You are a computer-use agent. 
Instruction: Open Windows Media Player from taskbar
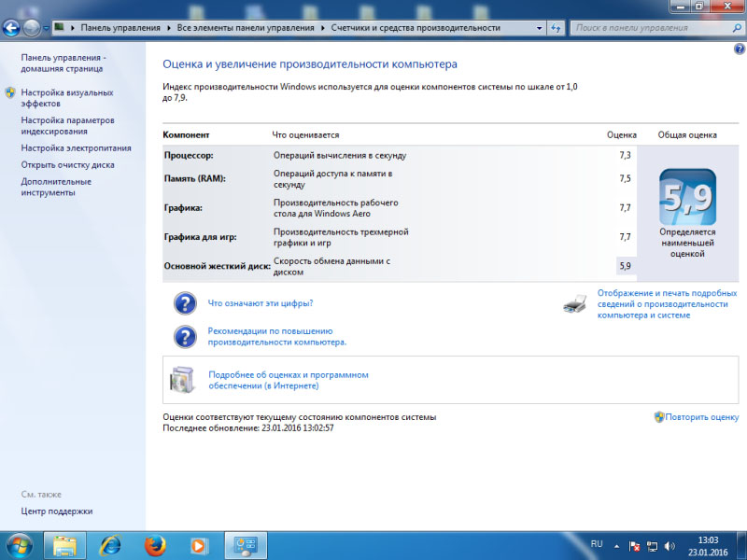[198, 546]
